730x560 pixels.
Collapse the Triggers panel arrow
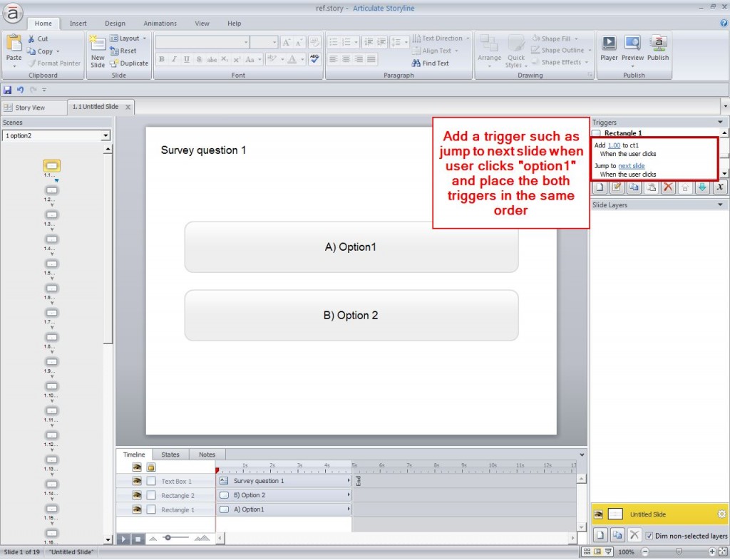point(720,123)
